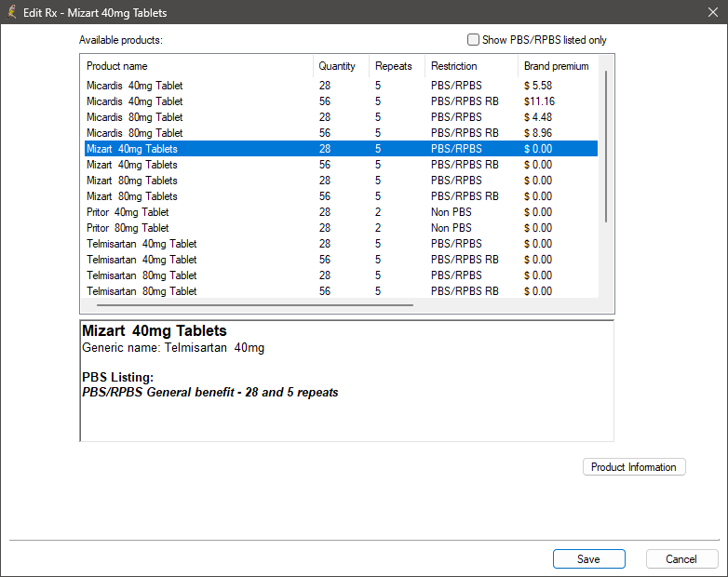This screenshot has height=577, width=728.
Task: Select Micardis 40mg Tablet with $11.16 premium
Action: point(341,101)
